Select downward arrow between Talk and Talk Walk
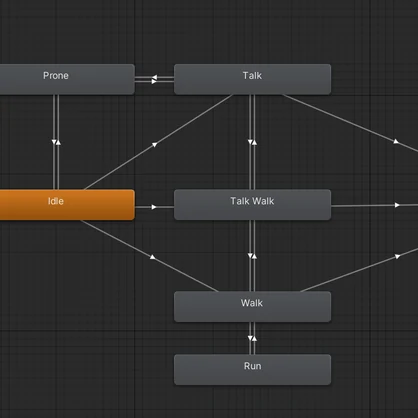This screenshot has height=418, width=418. coord(250,142)
